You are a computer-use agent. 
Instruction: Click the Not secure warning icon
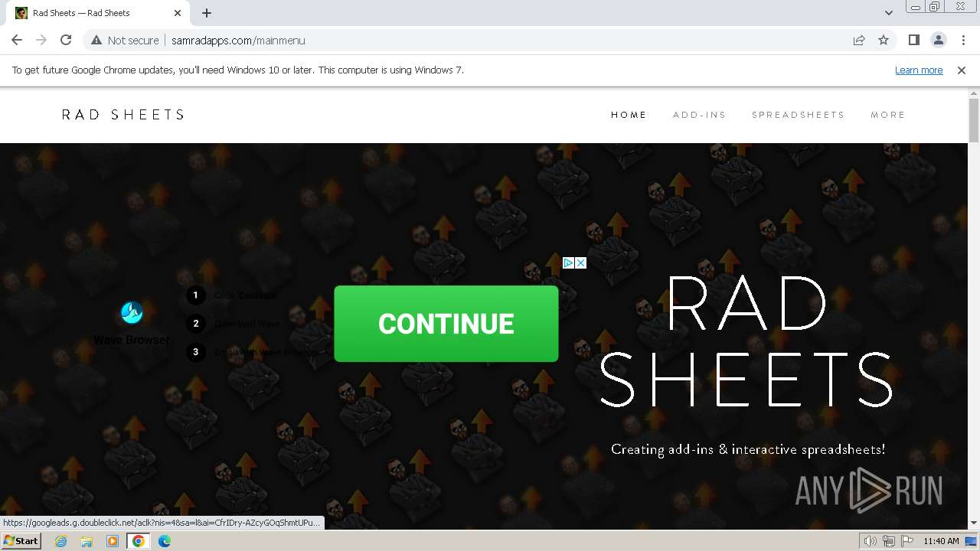[96, 40]
